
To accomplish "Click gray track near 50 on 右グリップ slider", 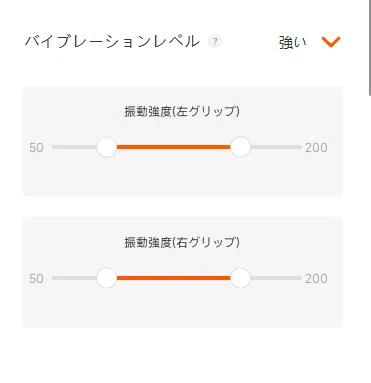I will (x=74, y=278).
